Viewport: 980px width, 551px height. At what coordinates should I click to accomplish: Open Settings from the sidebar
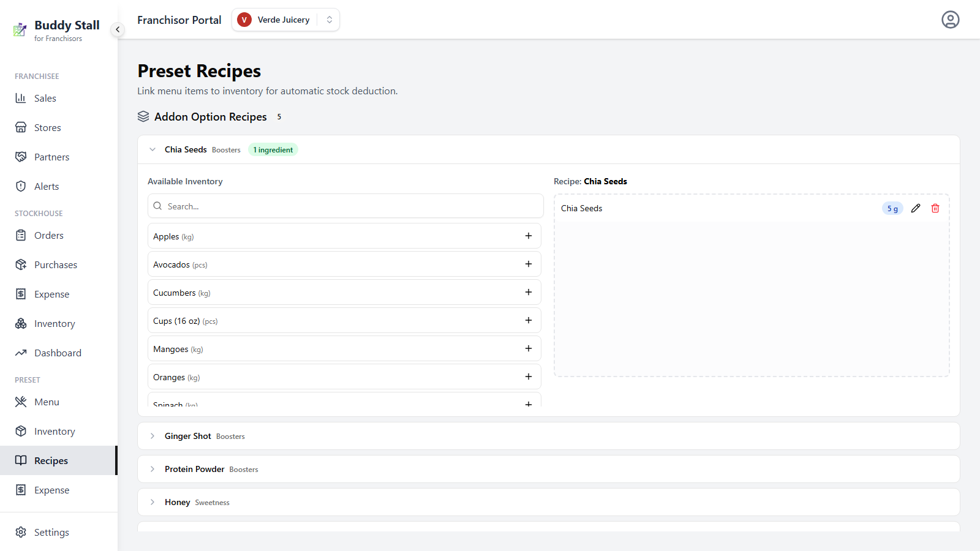tap(58, 532)
